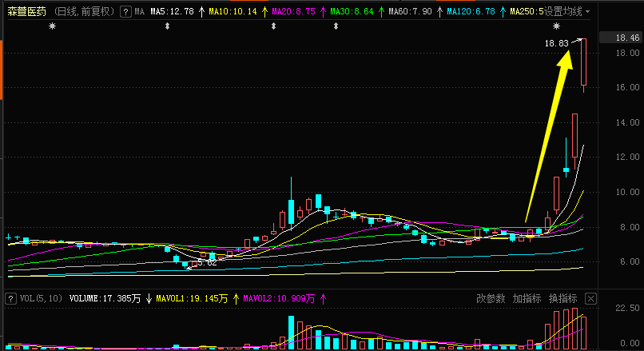The image size is (644, 351).
Task: Select the magenta MA20:8.75 label
Action: [293, 12]
